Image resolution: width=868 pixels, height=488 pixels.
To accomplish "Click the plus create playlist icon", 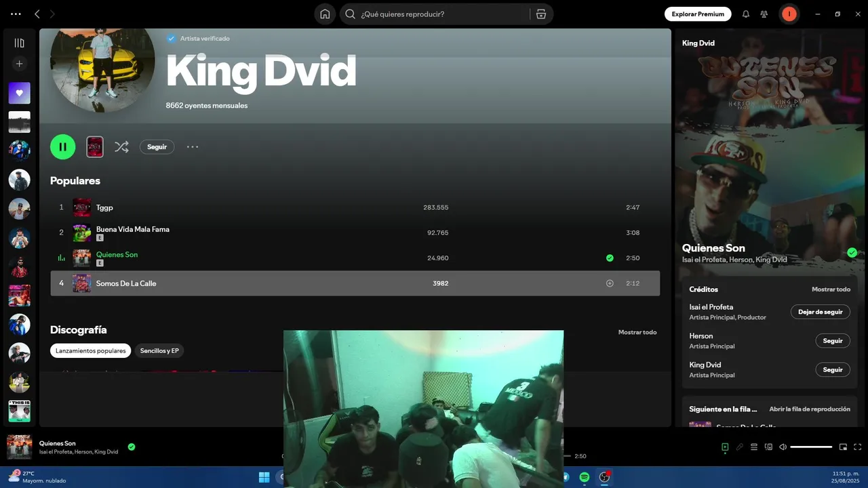I will click(x=19, y=64).
